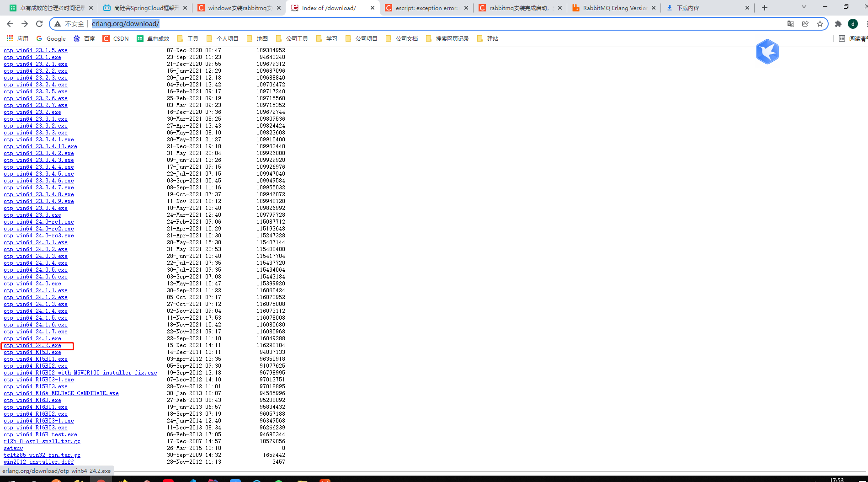
Task: Open the 个人项目 bookmark folder
Action: pyautogui.click(x=223, y=39)
